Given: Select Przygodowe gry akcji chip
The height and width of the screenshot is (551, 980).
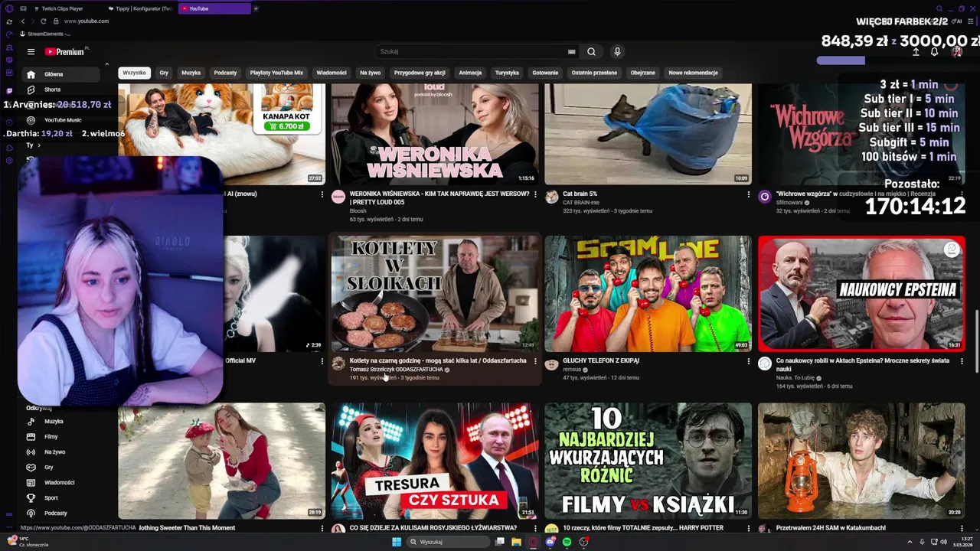Looking at the screenshot, I should click(420, 73).
